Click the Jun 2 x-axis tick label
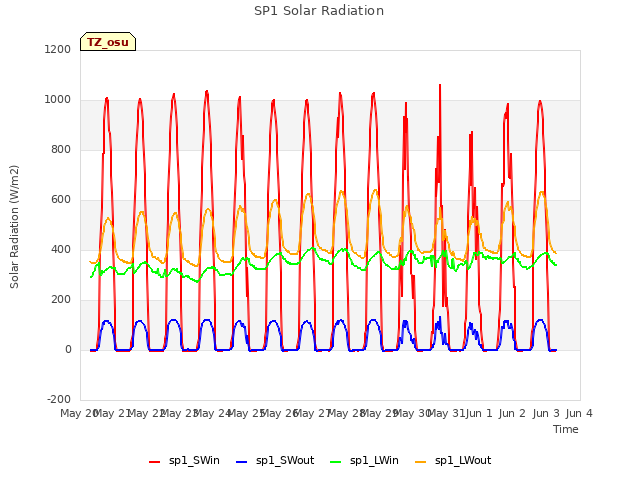 click(512, 413)
